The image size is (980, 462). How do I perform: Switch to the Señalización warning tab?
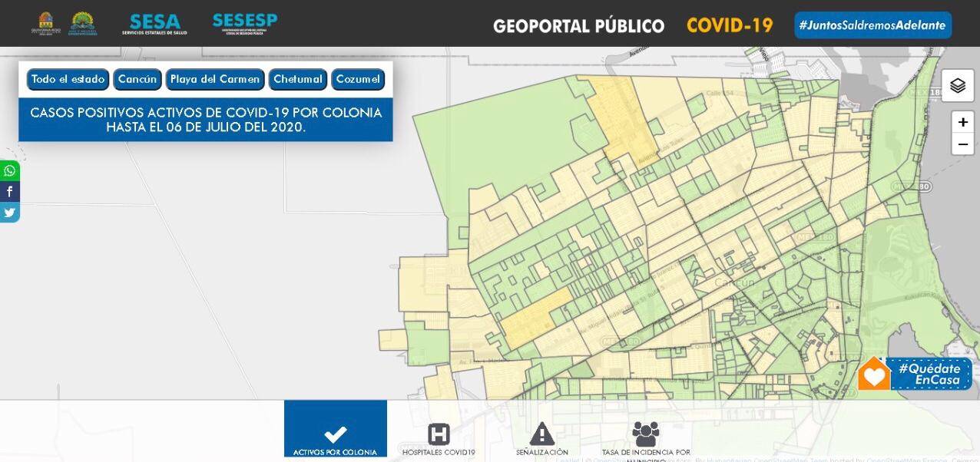[542, 440]
